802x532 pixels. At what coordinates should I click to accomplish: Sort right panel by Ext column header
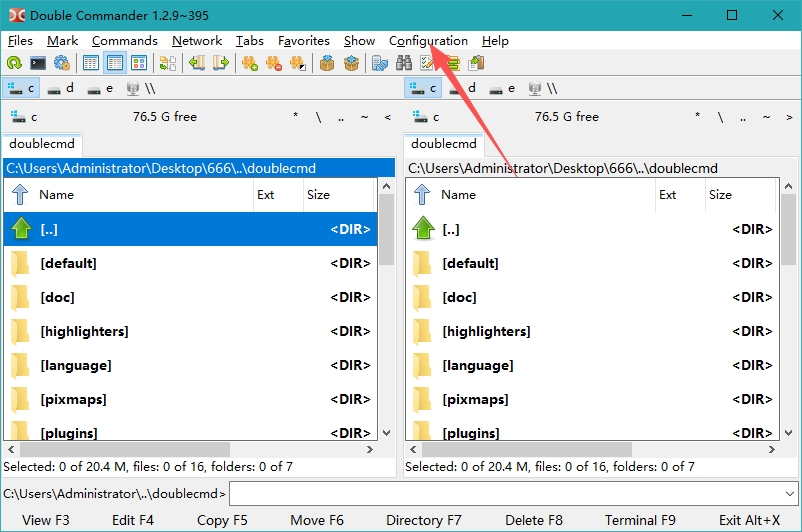[x=679, y=194]
